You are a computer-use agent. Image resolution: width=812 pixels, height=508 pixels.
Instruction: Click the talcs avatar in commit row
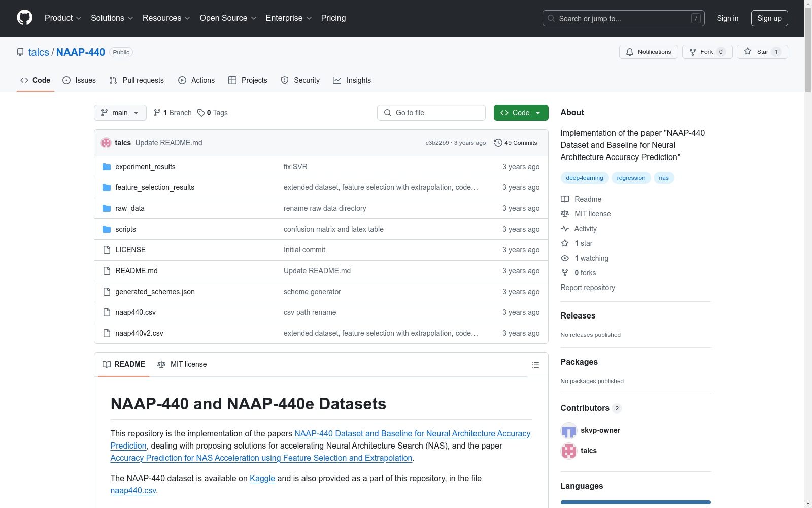click(x=106, y=143)
